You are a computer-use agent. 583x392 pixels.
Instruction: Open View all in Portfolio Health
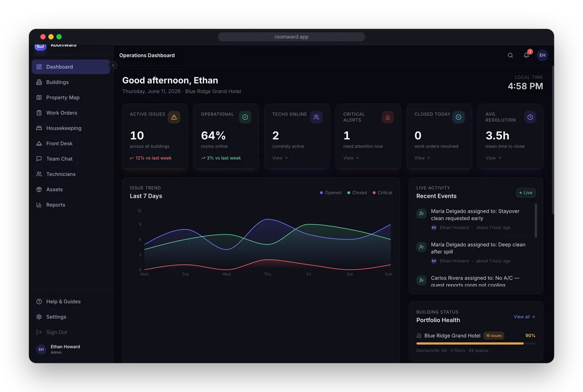(524, 317)
